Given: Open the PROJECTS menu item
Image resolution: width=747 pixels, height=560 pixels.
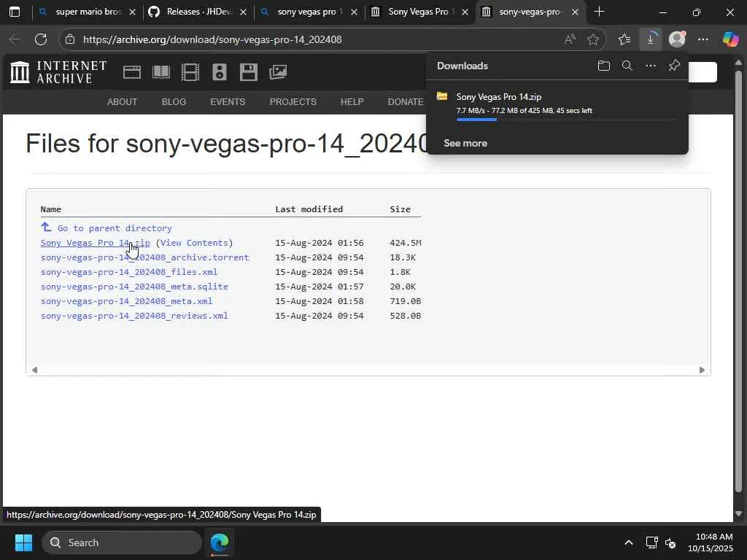Looking at the screenshot, I should pyautogui.click(x=293, y=102).
